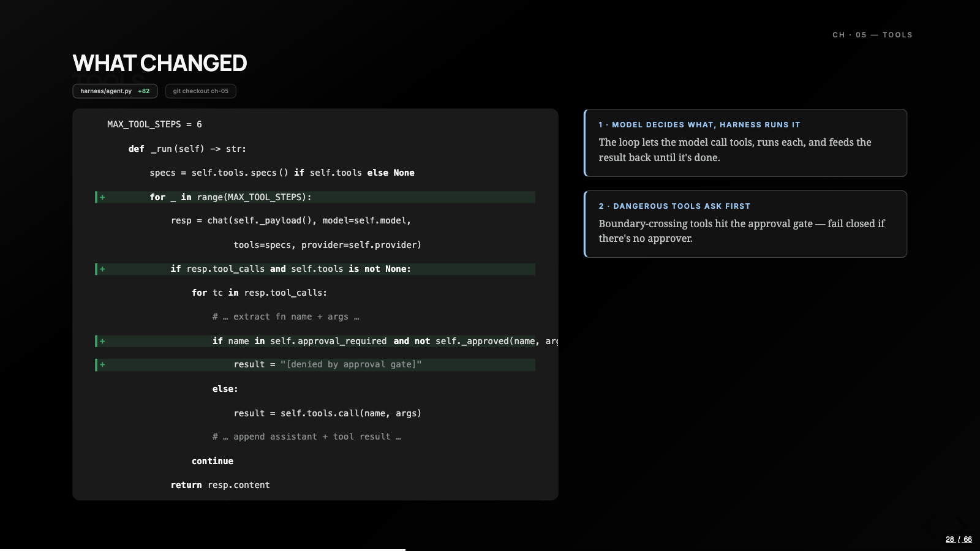The height and width of the screenshot is (551, 980).
Task: Click heading MODEL DECIDES WHAT, HARNESS RUNS IT
Action: click(699, 125)
